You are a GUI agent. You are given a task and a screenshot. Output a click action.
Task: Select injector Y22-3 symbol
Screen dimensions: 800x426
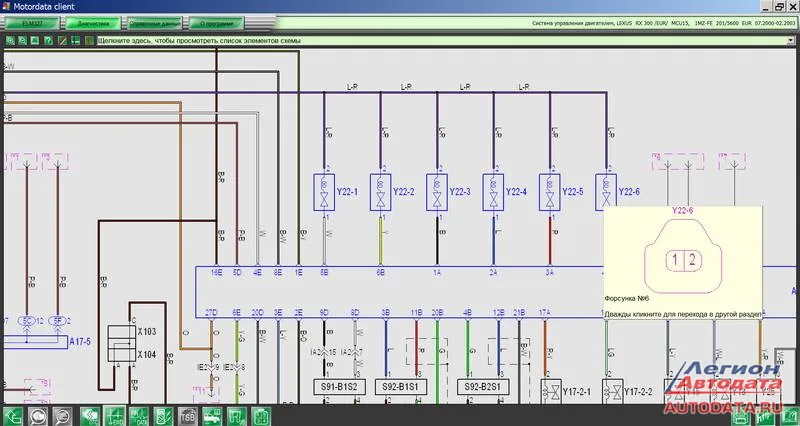tap(437, 192)
